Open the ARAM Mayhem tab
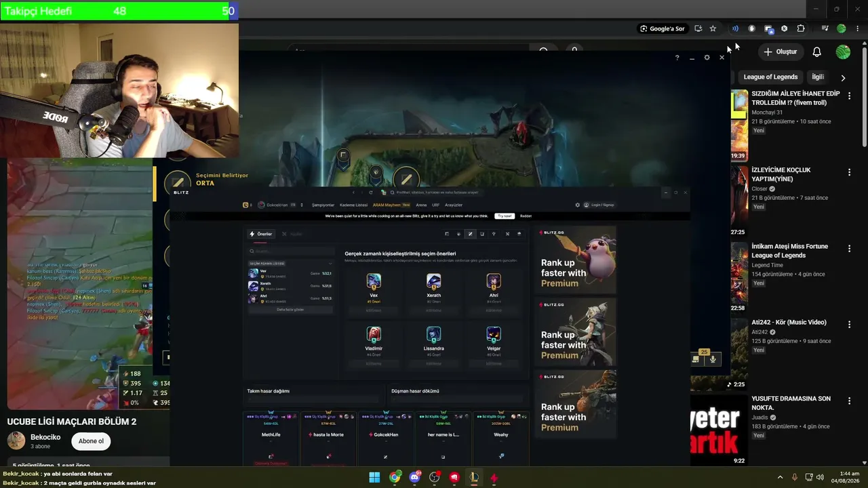 tap(391, 205)
